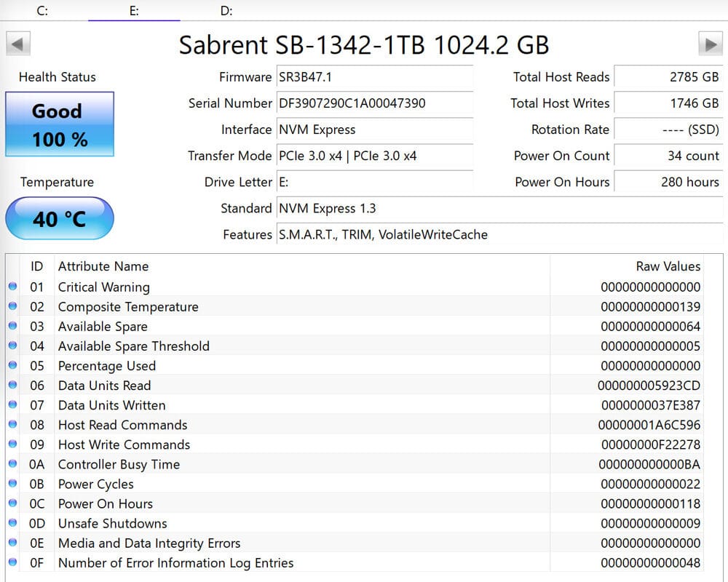Click the ID column header

[36, 266]
